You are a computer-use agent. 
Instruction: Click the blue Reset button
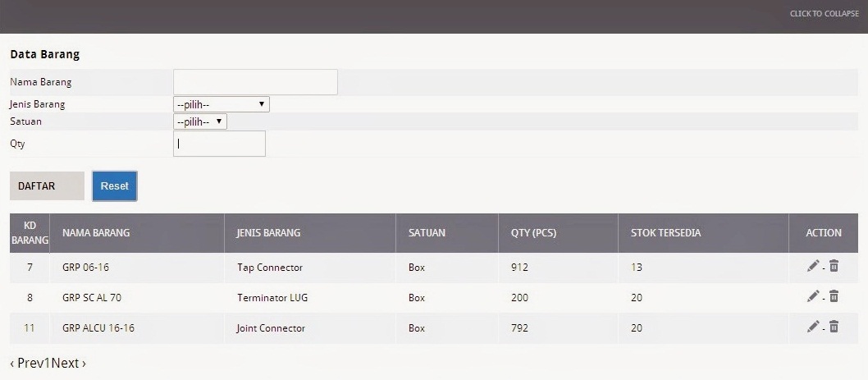click(x=115, y=186)
